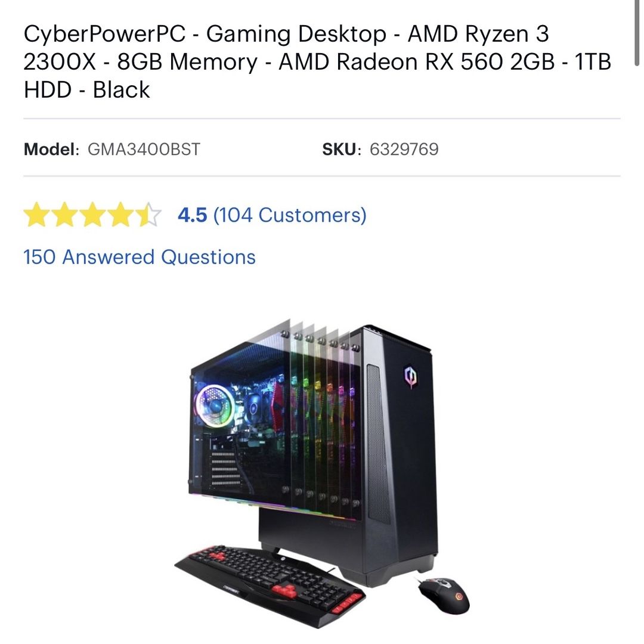Click the CyberPowerPC Gaming Desktop product title
The width and height of the screenshot is (644, 644).
[x=317, y=61]
